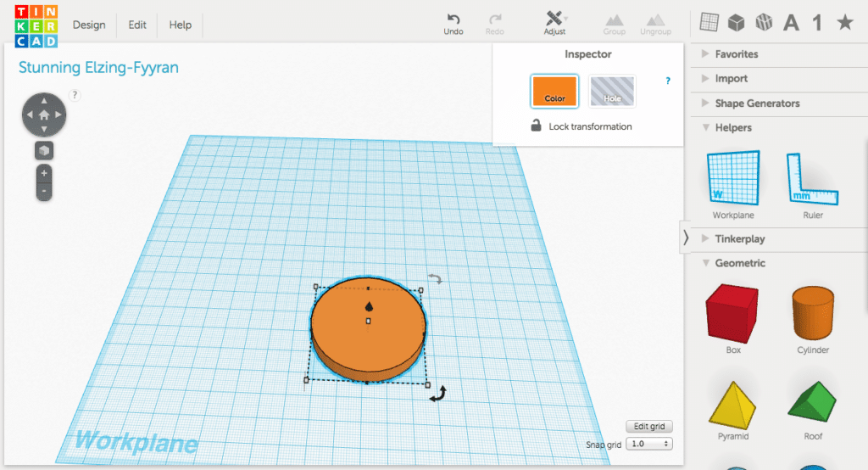868x470 pixels.
Task: Rotate view left with navigator arrow
Action: [x=30, y=115]
